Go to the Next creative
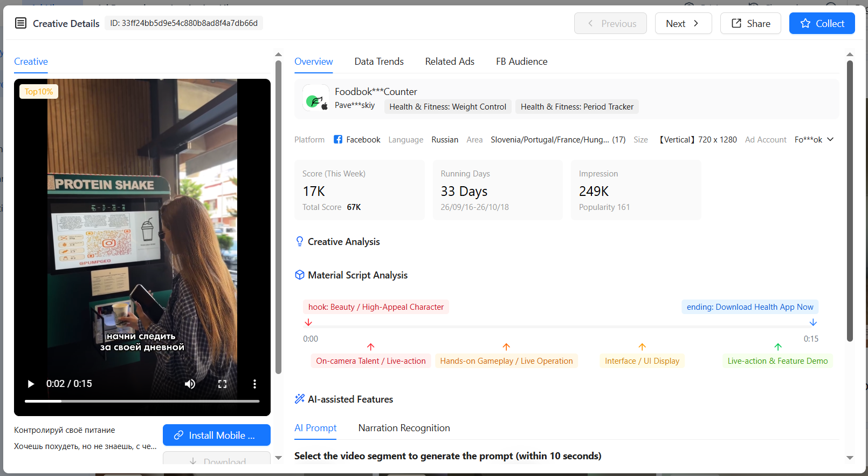868x476 pixels. coord(683,23)
